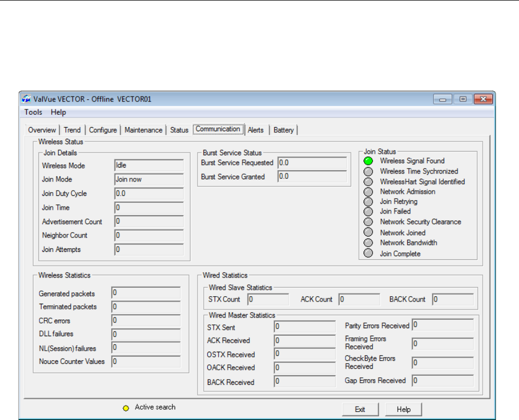The width and height of the screenshot is (519, 420).
Task: Click the Join Complete status indicator
Action: coord(368,253)
